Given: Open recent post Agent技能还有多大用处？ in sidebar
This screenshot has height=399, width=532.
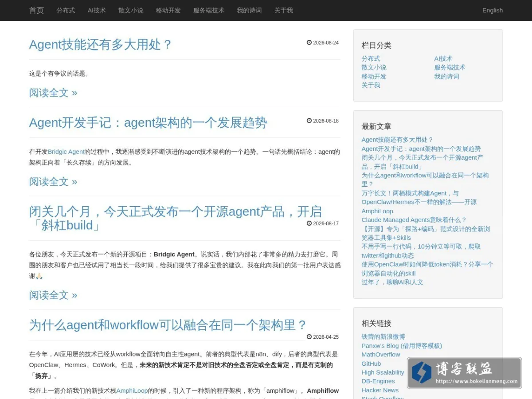Looking at the screenshot, I should tap(397, 140).
